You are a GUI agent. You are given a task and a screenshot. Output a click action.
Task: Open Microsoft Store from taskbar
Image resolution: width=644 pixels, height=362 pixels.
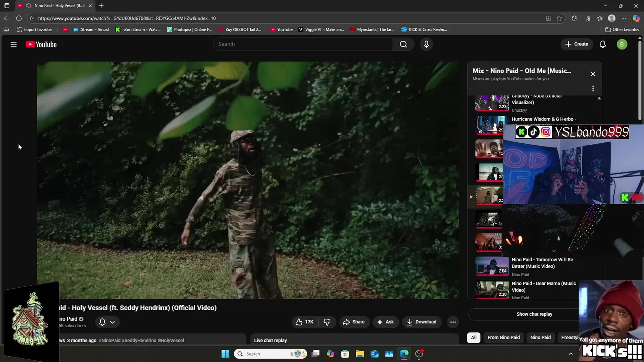point(345,354)
